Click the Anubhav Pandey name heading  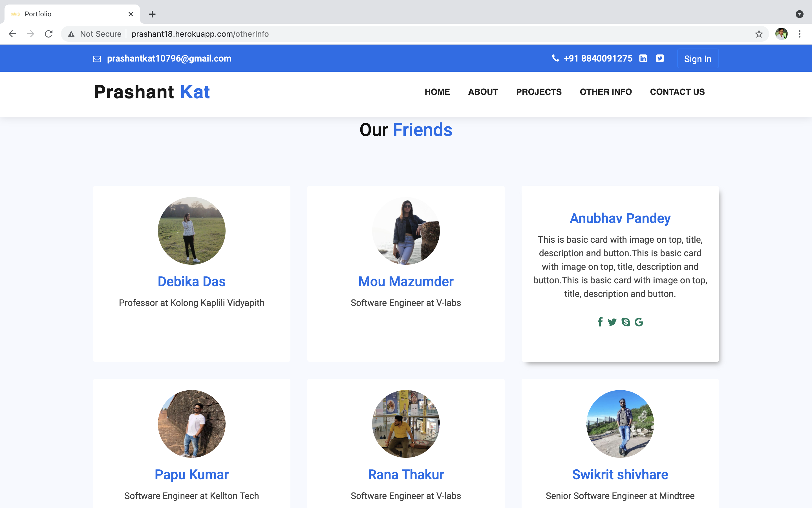pyautogui.click(x=620, y=218)
